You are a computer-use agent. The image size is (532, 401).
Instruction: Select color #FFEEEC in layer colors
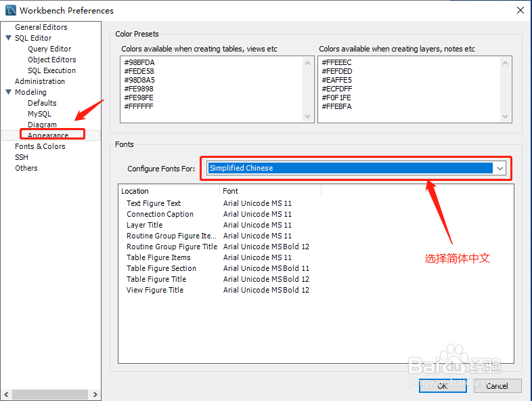[x=336, y=62]
